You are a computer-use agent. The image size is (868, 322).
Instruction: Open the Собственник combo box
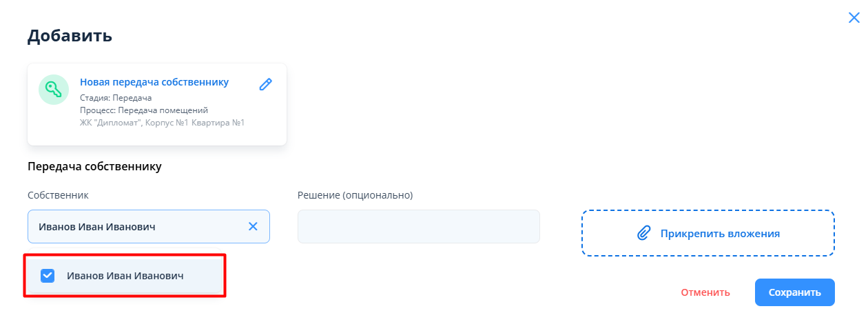pyautogui.click(x=138, y=227)
